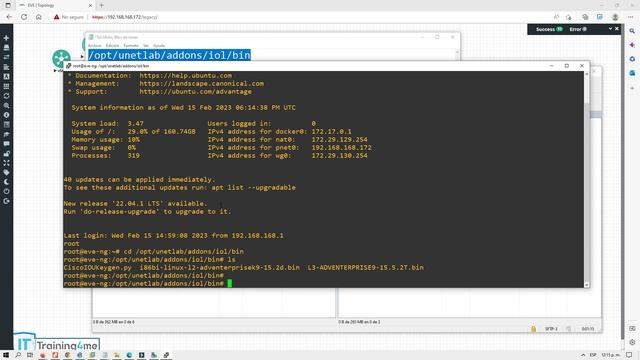Click the zoom magnifier icon in EVE sidebar
The height and width of the screenshot is (360, 640).
[x=6, y=105]
